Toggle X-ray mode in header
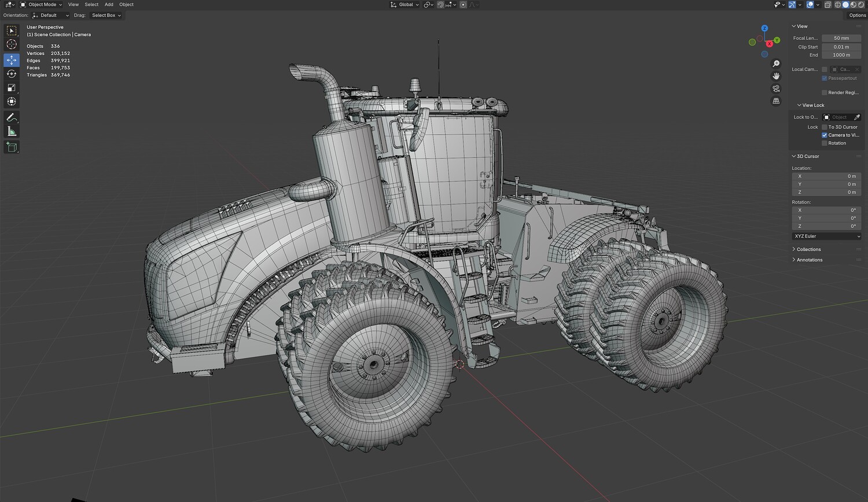 pos(828,5)
